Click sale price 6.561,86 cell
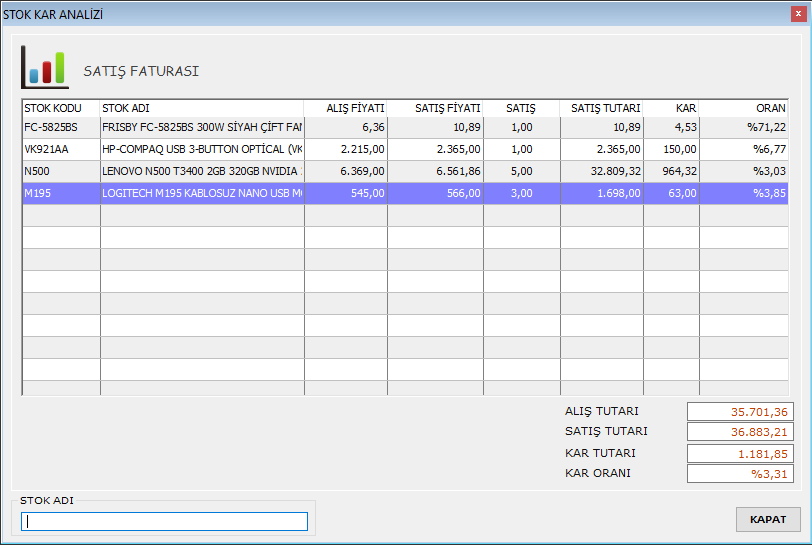The width and height of the screenshot is (812, 545). point(435,171)
